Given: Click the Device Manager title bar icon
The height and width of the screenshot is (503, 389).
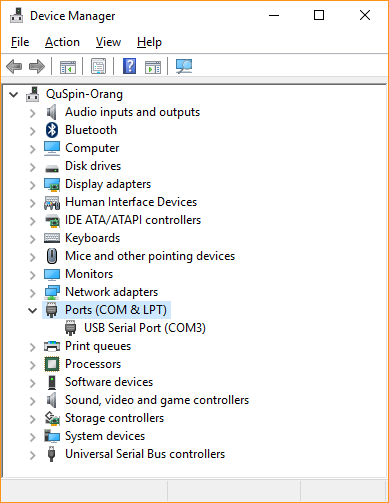Looking at the screenshot, I should [x=16, y=15].
